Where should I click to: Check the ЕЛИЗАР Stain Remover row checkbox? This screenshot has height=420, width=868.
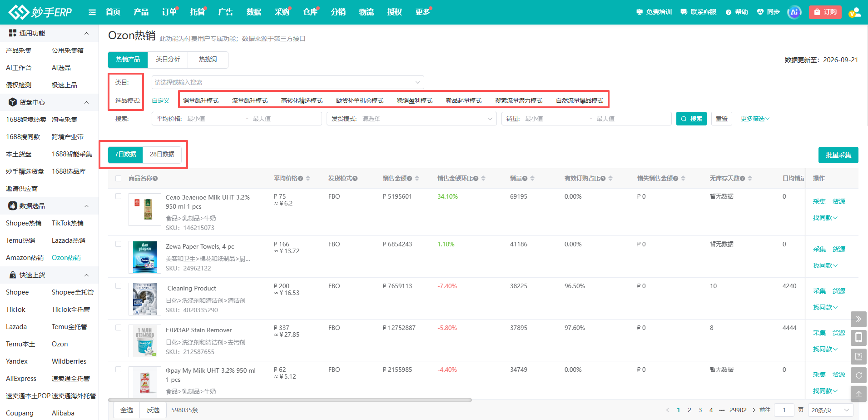(119, 328)
